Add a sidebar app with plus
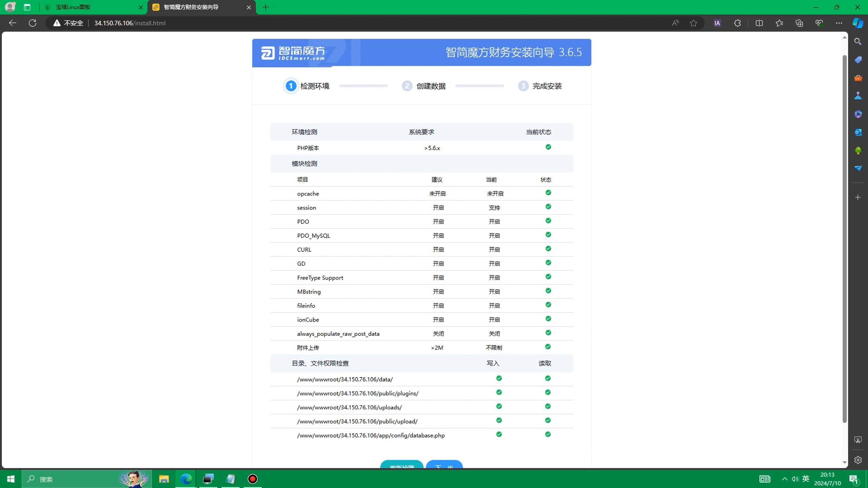The width and height of the screenshot is (868, 488). (858, 197)
